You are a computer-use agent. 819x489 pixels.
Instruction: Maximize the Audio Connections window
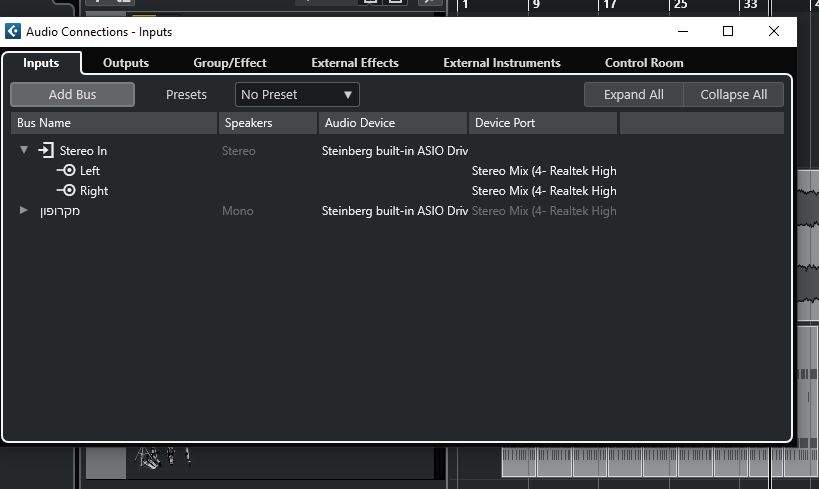(728, 31)
